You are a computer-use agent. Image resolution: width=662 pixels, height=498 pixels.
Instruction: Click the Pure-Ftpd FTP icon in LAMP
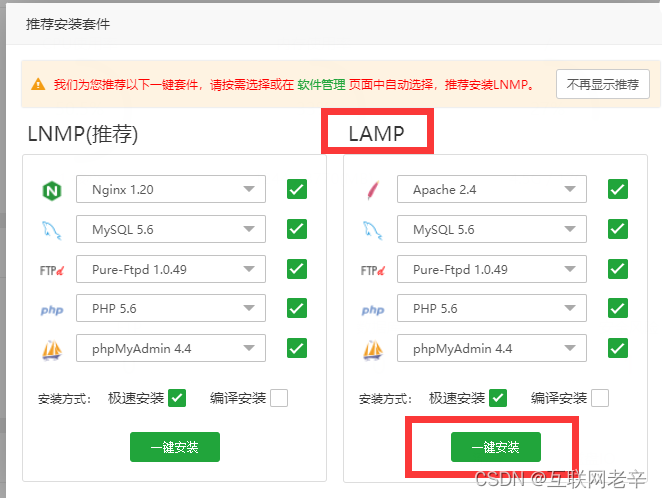pyautogui.click(x=373, y=270)
